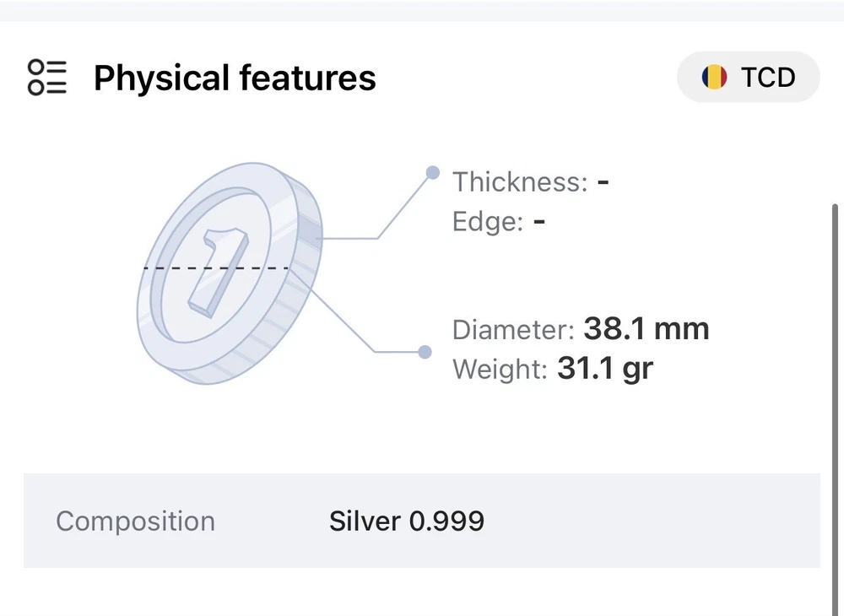Click the Weight label
The height and width of the screenshot is (616, 844).
pyautogui.click(x=500, y=370)
